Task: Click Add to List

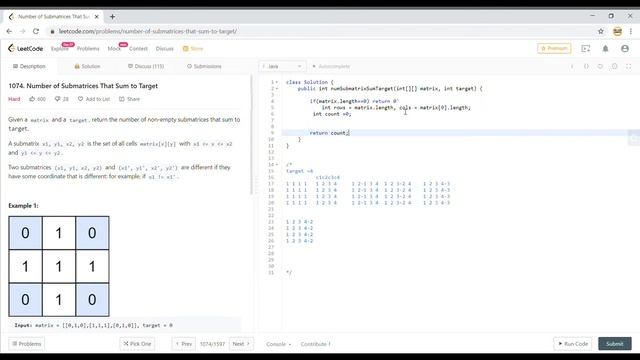Action: pyautogui.click(x=94, y=99)
